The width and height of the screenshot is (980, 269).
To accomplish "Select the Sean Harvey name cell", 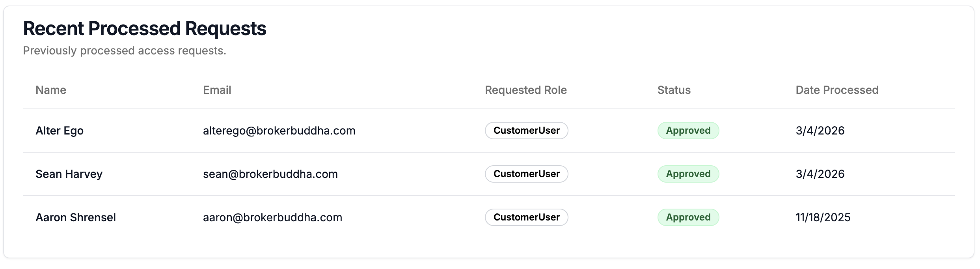I will (x=69, y=174).
